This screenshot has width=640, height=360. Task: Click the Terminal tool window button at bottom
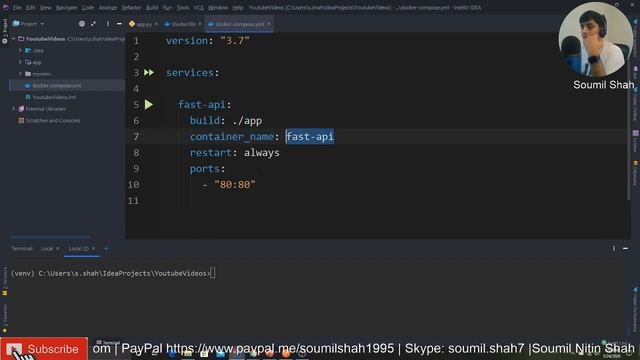(108, 342)
